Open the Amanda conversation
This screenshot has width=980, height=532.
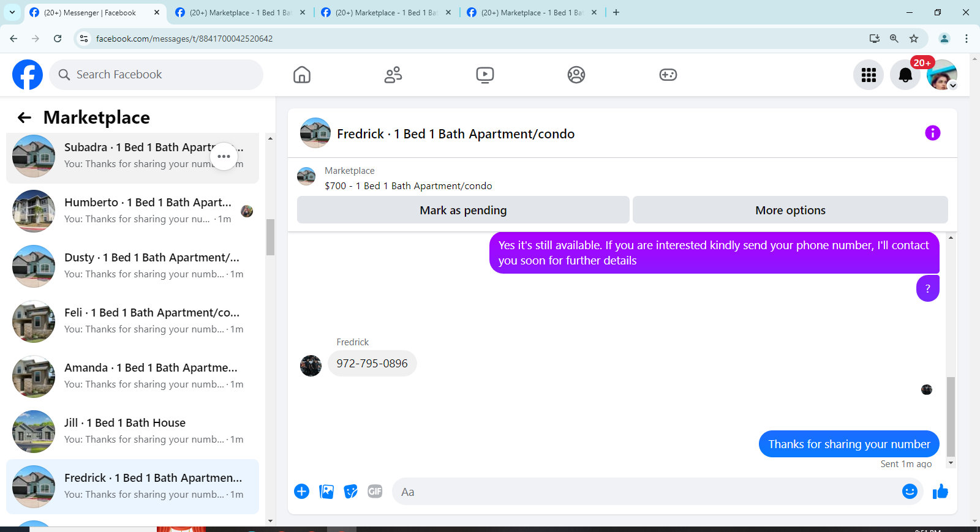coord(132,377)
